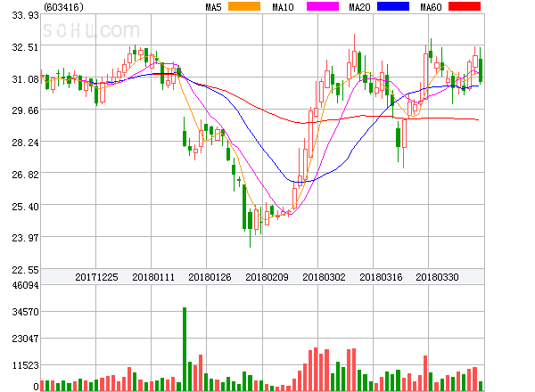
Task: Click the 20180330 date axis label
Action: tap(437, 277)
